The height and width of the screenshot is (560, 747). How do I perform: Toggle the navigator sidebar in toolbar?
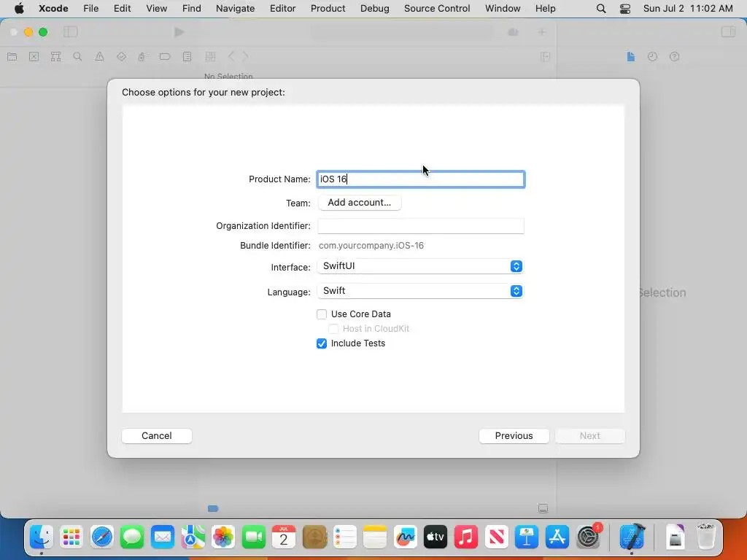[71, 32]
